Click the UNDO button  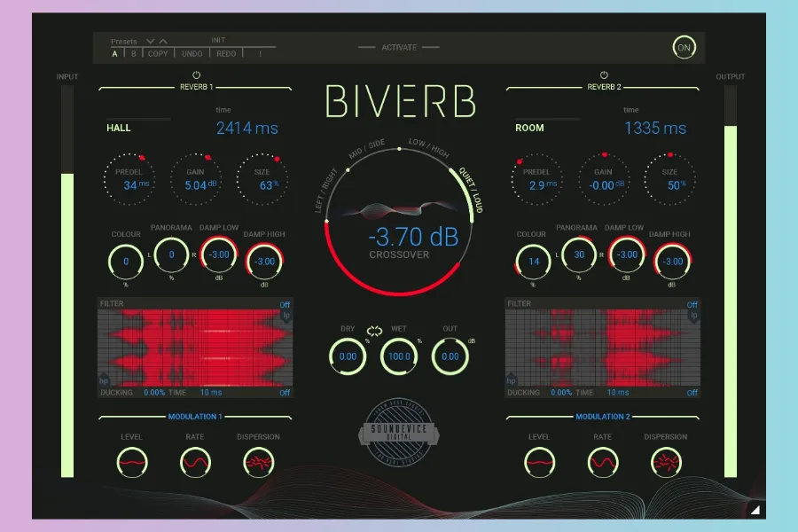(x=192, y=54)
